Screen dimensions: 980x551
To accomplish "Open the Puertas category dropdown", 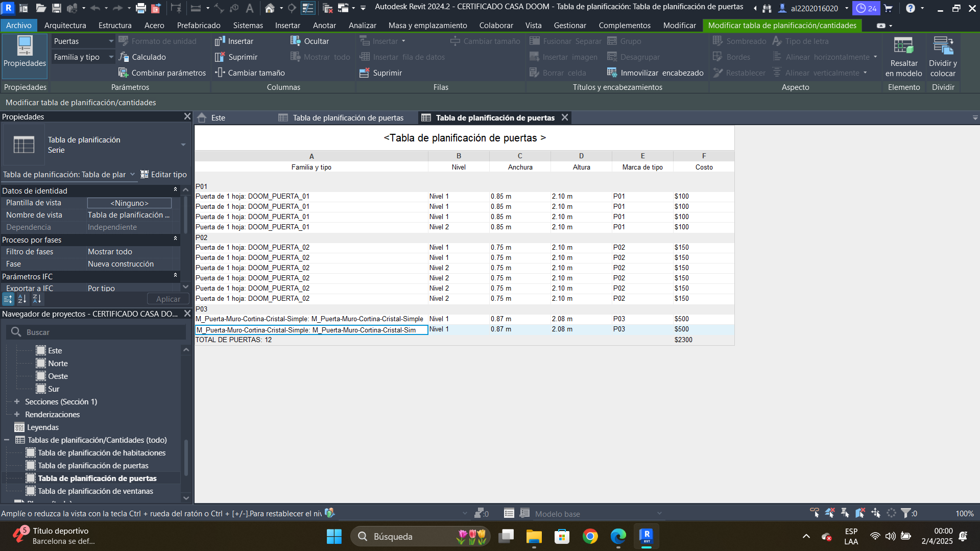I will [83, 41].
